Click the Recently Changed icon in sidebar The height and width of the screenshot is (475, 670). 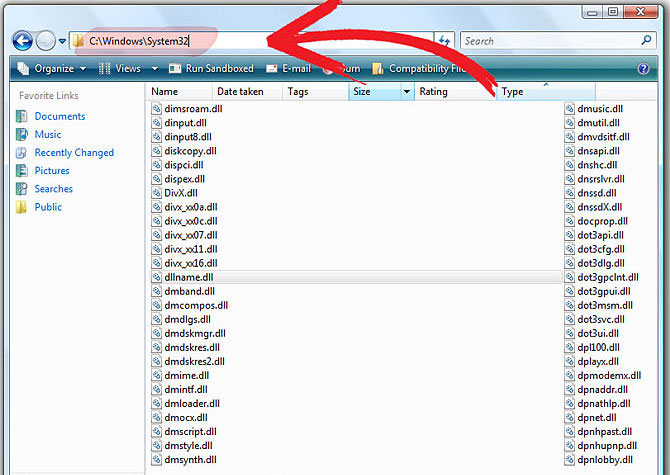tap(22, 152)
